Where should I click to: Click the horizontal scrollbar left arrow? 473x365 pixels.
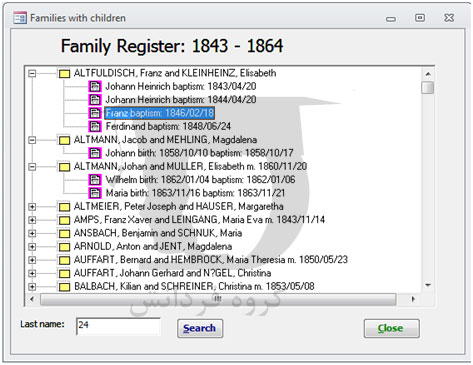point(32,299)
